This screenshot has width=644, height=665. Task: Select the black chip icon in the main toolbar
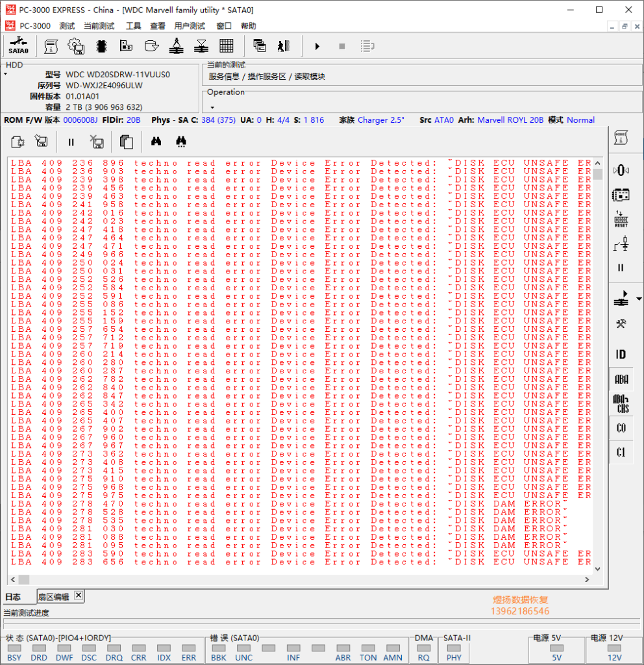tap(101, 46)
